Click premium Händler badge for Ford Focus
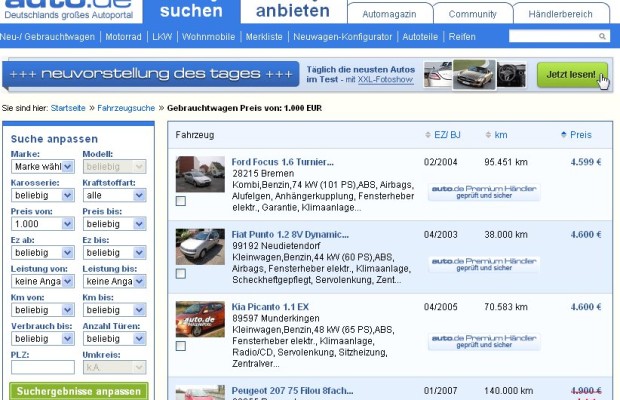Image resolution: width=620 pixels, height=400 pixels. point(484,192)
